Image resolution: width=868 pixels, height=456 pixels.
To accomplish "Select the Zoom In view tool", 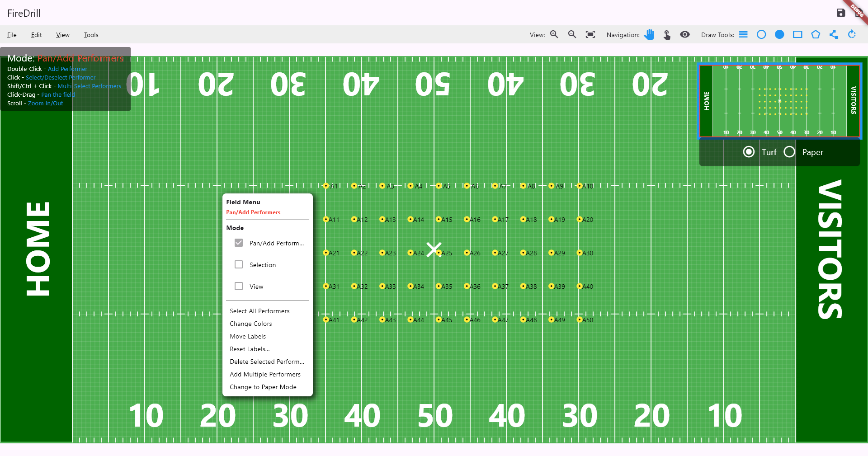I will point(555,34).
